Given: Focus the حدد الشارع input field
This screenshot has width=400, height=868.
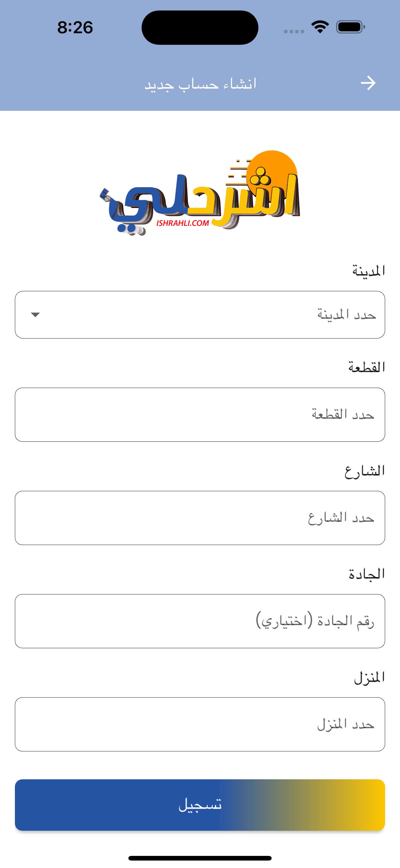Looking at the screenshot, I should point(200,518).
